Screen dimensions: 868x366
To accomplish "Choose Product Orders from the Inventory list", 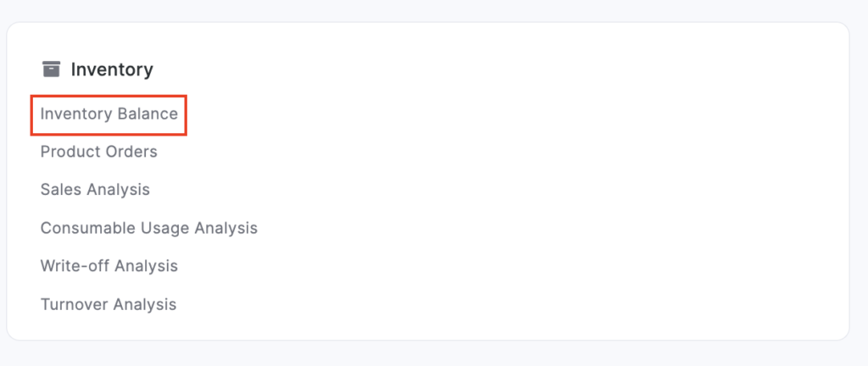I will [x=98, y=152].
